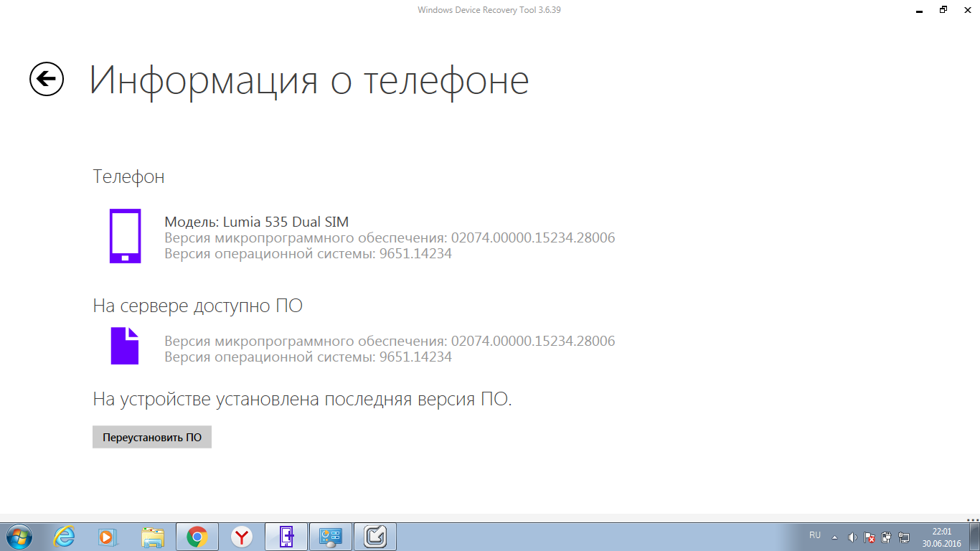
Task: Open the Windows Start menu
Action: [x=18, y=537]
